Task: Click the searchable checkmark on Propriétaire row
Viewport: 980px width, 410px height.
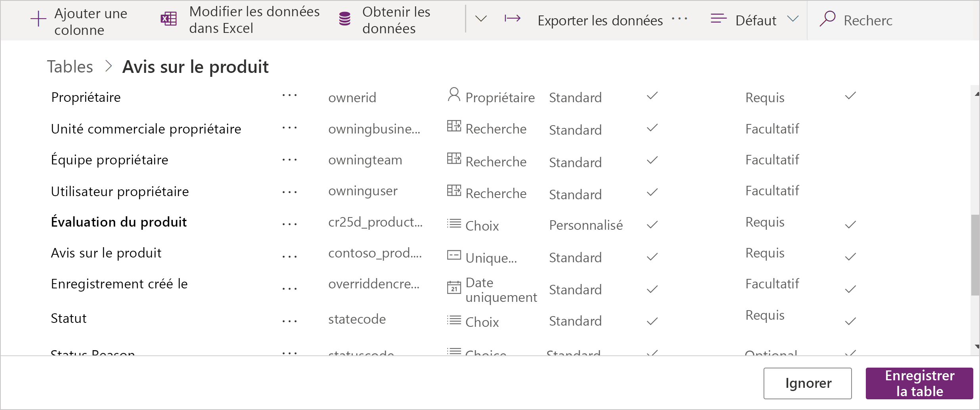Action: point(850,96)
